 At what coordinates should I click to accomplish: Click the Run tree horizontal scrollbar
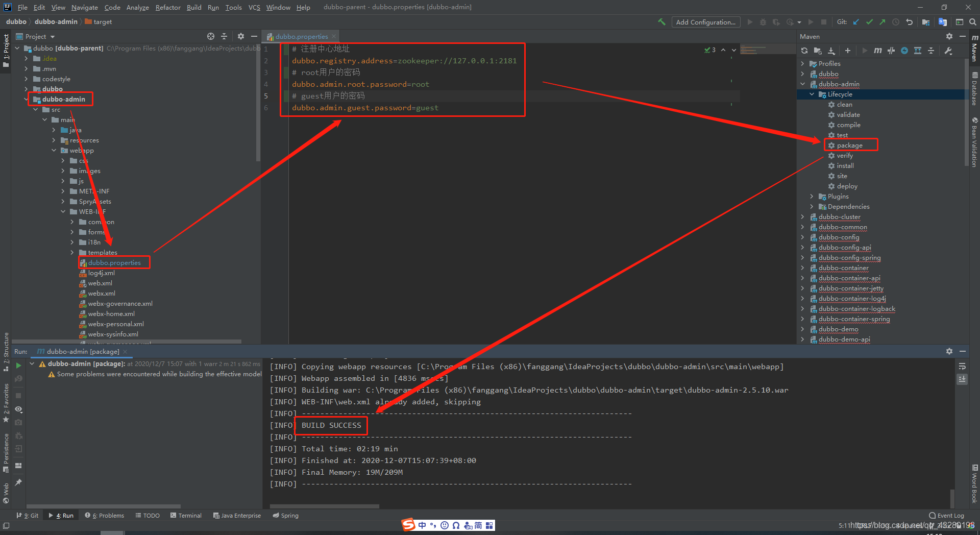point(103,506)
